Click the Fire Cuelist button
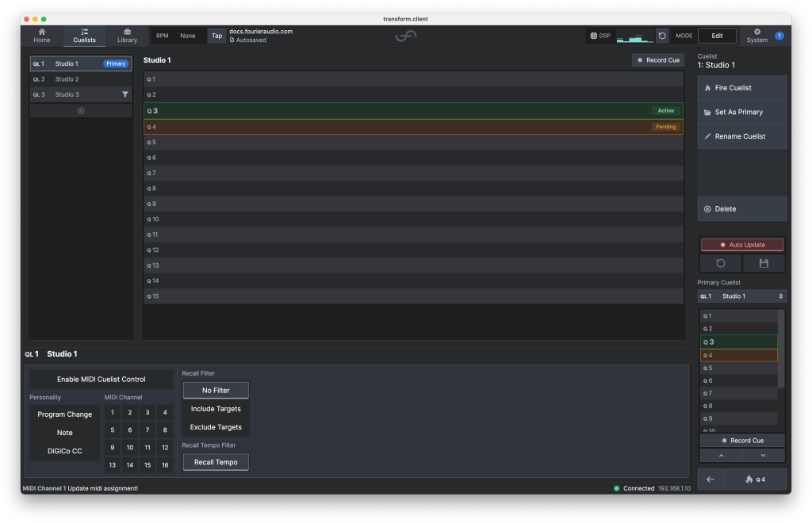 [742, 88]
